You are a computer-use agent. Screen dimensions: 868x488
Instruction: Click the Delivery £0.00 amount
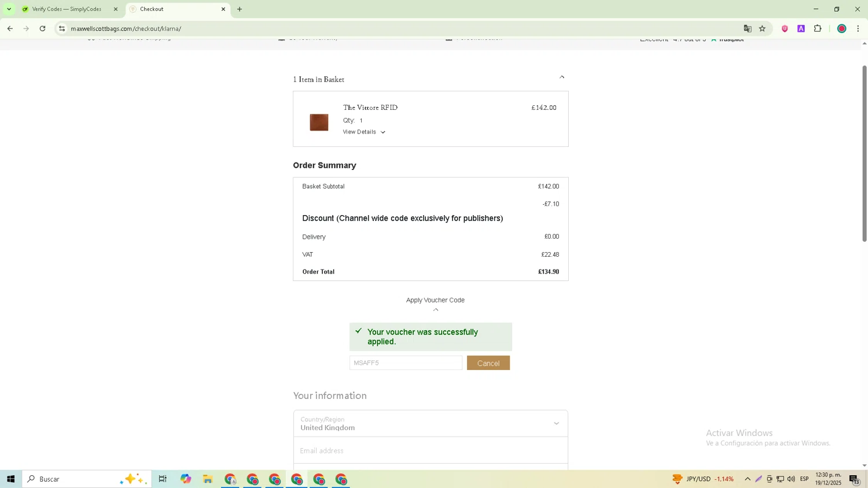(551, 236)
